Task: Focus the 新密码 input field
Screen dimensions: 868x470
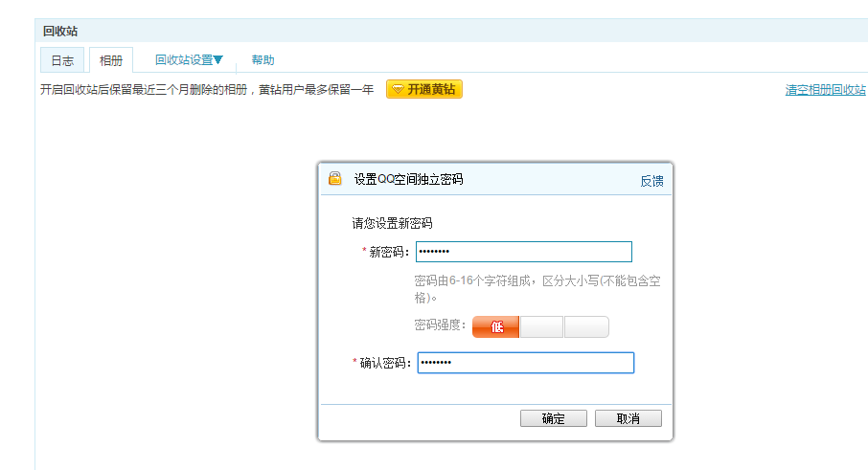Action: click(x=524, y=252)
